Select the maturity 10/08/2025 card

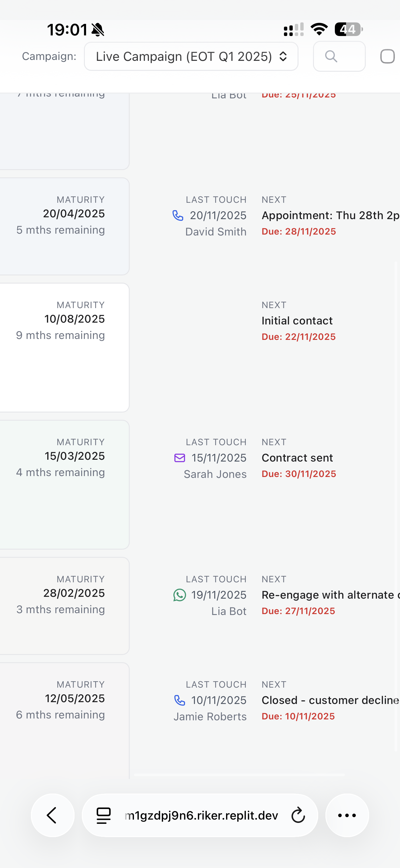click(x=65, y=347)
